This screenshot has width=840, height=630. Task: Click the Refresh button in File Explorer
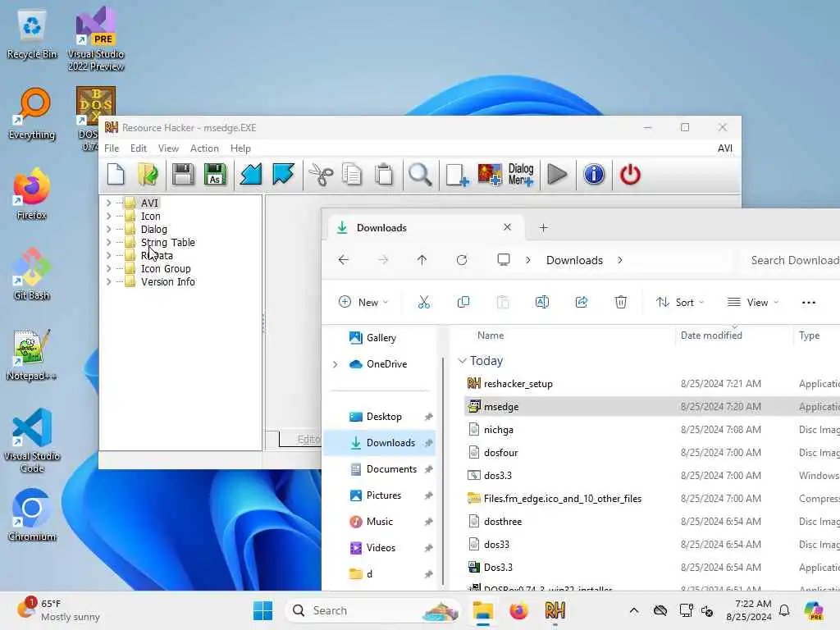pyautogui.click(x=462, y=260)
